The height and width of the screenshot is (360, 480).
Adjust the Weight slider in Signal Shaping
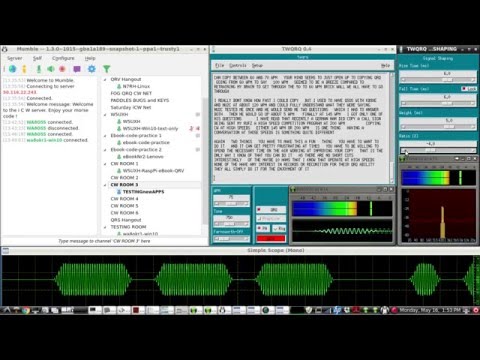coord(438,127)
